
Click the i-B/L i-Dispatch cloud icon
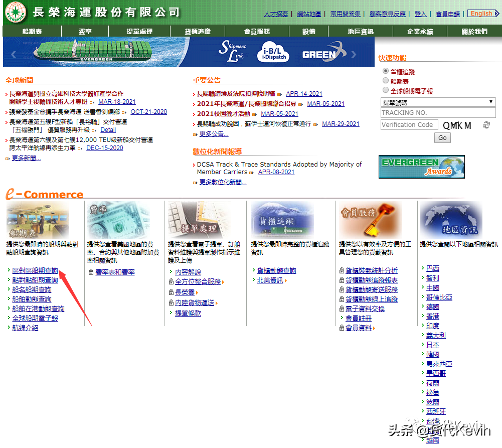(273, 52)
